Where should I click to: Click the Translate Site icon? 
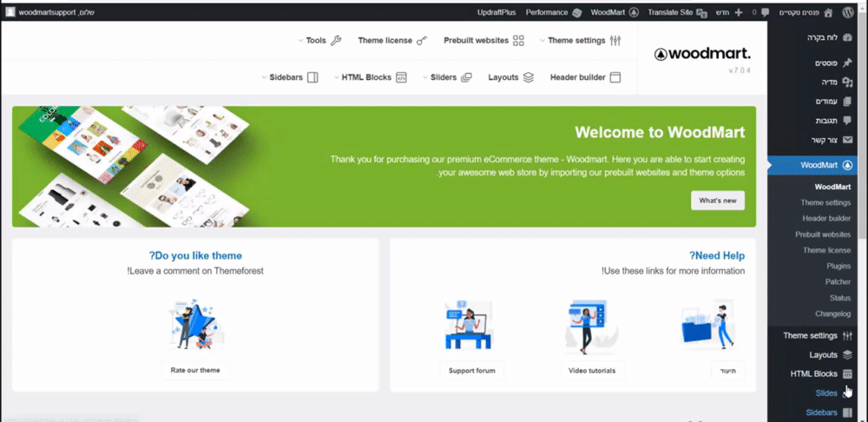click(702, 12)
